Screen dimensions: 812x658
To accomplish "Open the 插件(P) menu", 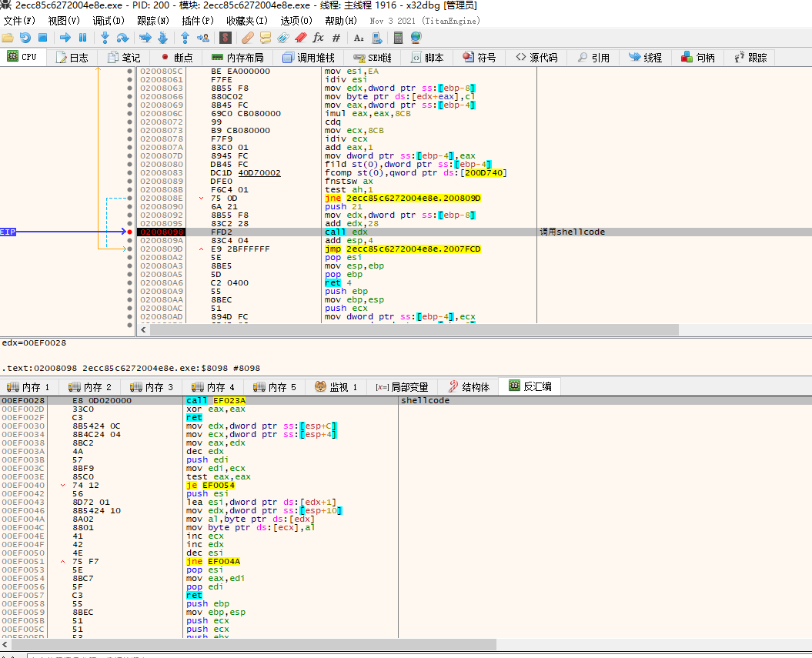I will [198, 21].
